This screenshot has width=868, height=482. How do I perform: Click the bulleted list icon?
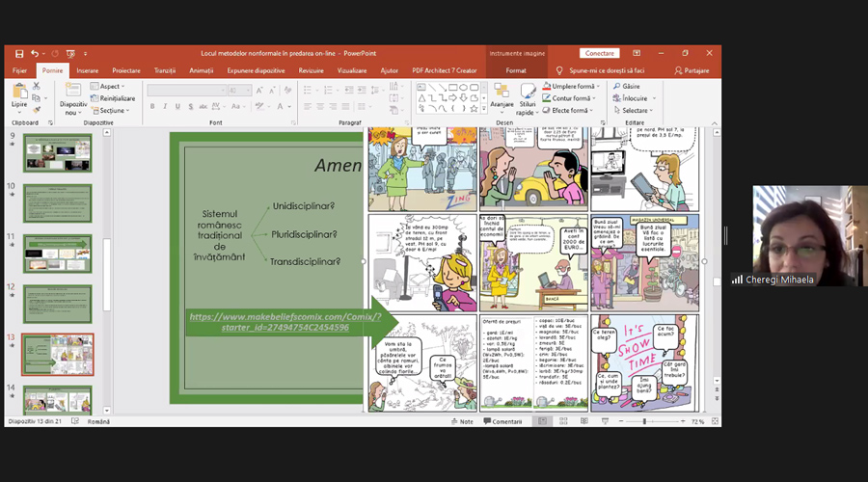(308, 91)
